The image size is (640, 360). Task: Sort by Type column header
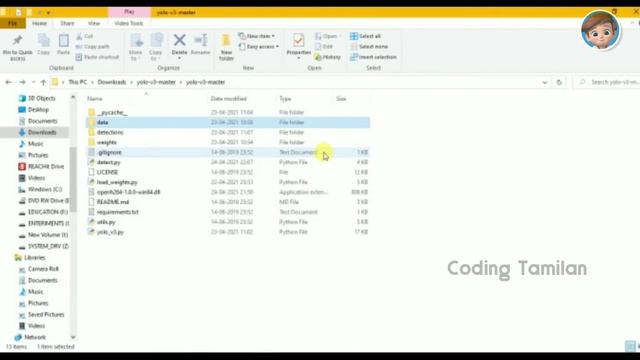pos(285,99)
